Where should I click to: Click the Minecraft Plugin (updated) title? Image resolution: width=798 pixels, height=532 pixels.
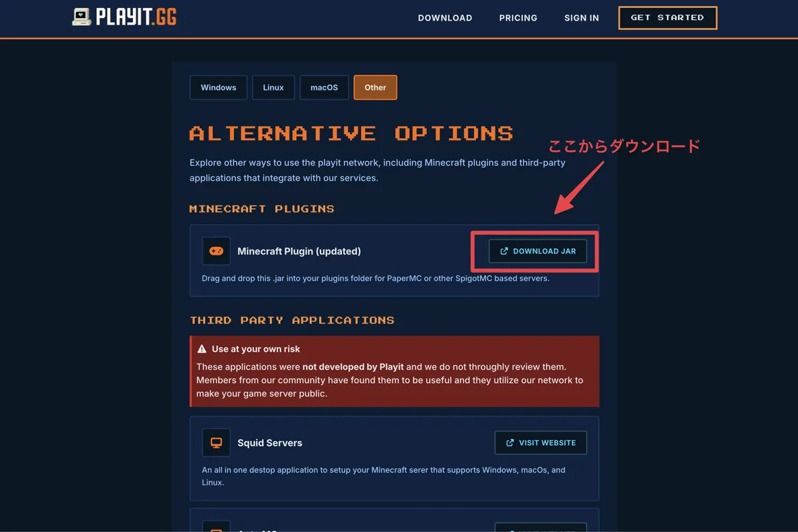tap(299, 251)
